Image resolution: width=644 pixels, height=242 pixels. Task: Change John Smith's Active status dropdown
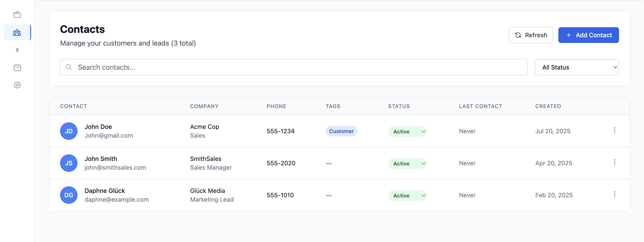[407, 164]
